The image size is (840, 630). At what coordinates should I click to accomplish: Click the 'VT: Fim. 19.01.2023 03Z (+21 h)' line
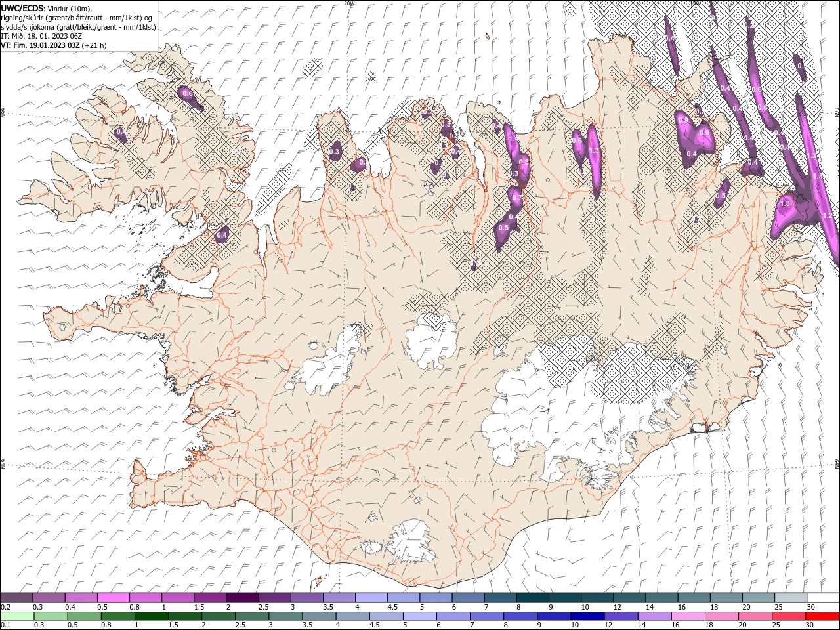(54, 45)
